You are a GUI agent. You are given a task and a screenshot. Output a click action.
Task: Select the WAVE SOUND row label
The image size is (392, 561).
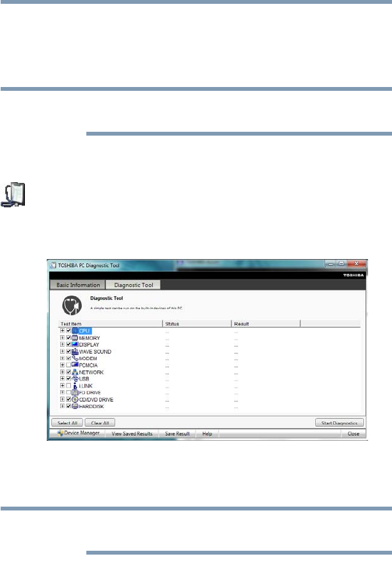click(x=95, y=352)
